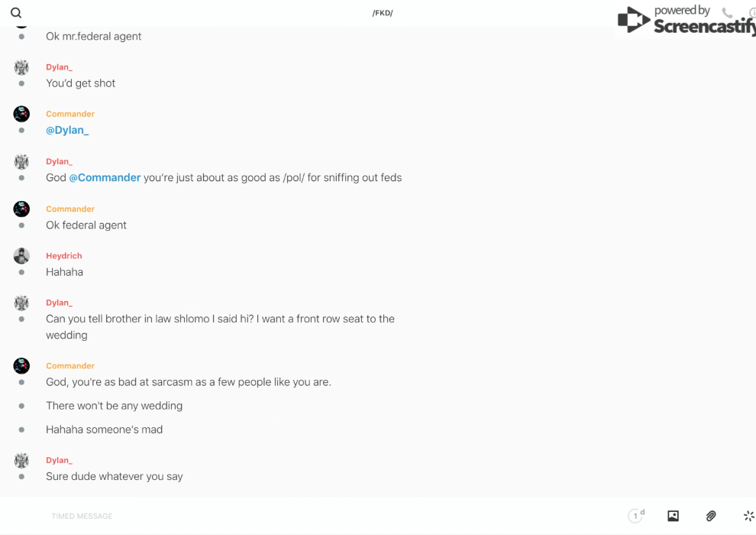Click the status dot beside Heydrich's 'Hahaha'

click(x=21, y=272)
